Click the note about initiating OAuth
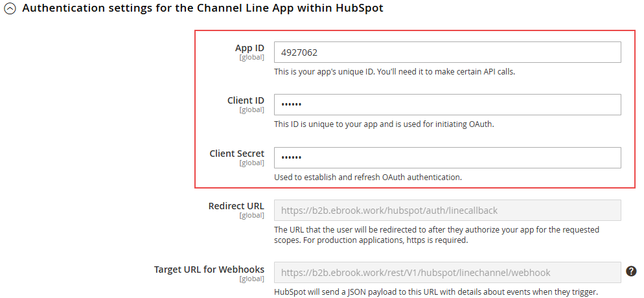644x298 pixels. coord(384,124)
